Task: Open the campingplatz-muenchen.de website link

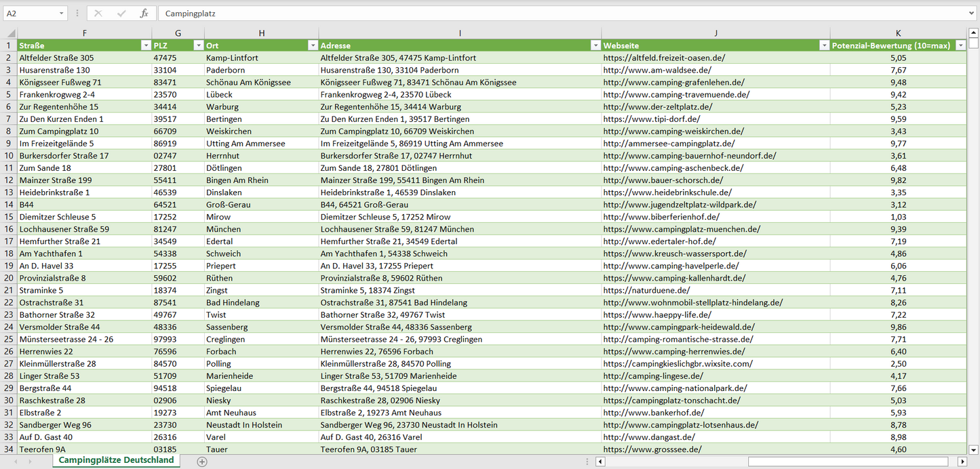Action: 682,229
